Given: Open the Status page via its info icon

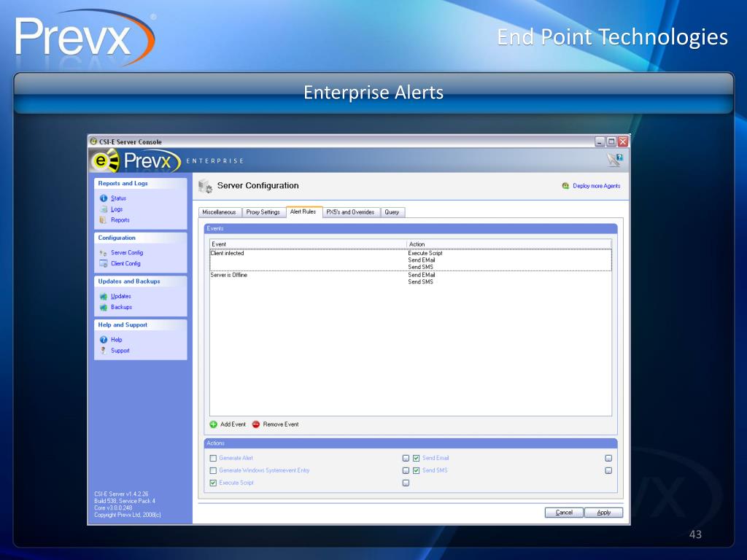Looking at the screenshot, I should point(104,198).
